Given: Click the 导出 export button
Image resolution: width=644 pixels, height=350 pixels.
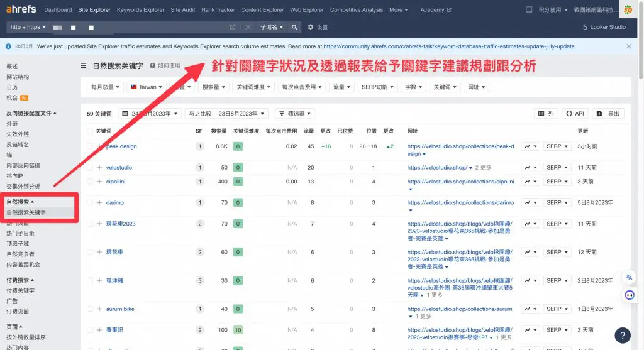Looking at the screenshot, I should [608, 114].
